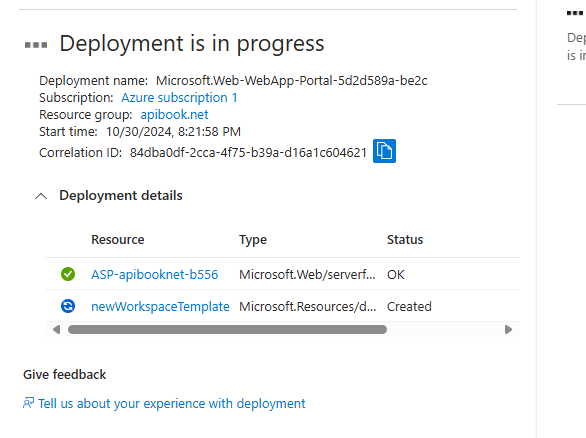The height and width of the screenshot is (438, 586).
Task: Click the Resource column header
Action: point(118,240)
